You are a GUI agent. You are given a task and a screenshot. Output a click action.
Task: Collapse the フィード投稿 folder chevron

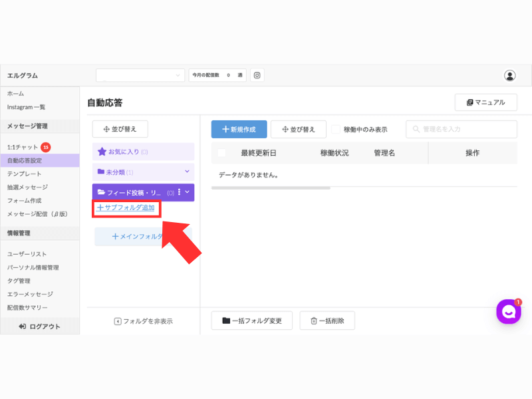click(188, 192)
